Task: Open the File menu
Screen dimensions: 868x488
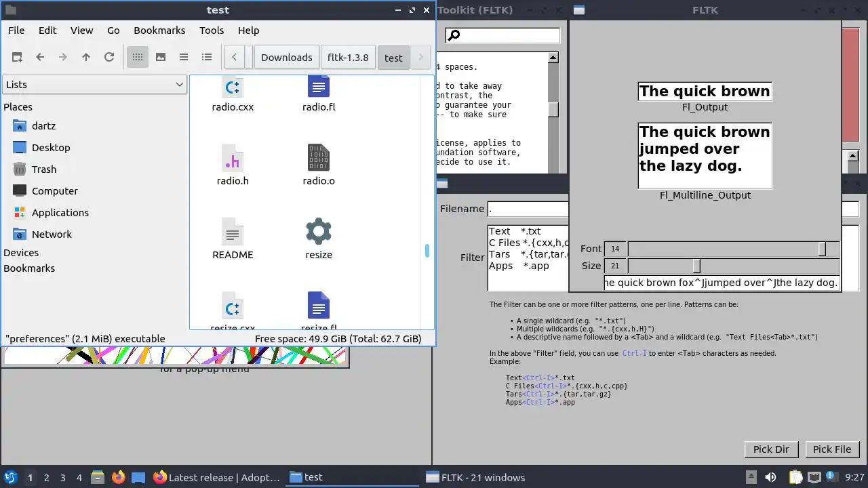Action: [16, 30]
